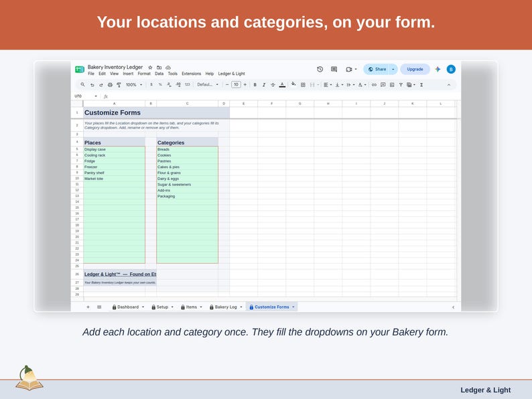
Task: Open the borders tool
Action: [303, 85]
